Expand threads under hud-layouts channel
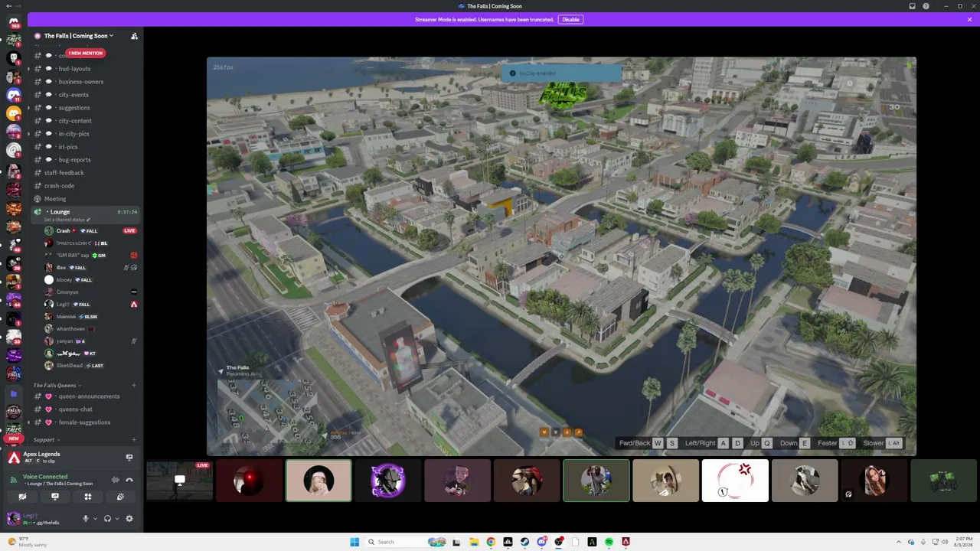Screen dimensions: 980x551 (x=29, y=69)
